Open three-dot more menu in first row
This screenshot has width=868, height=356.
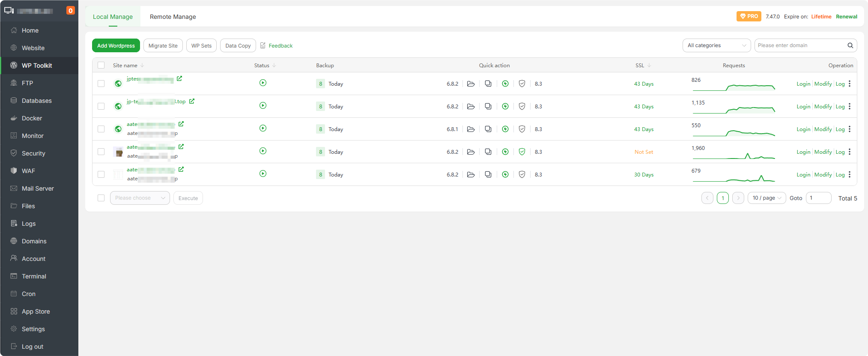(850, 84)
